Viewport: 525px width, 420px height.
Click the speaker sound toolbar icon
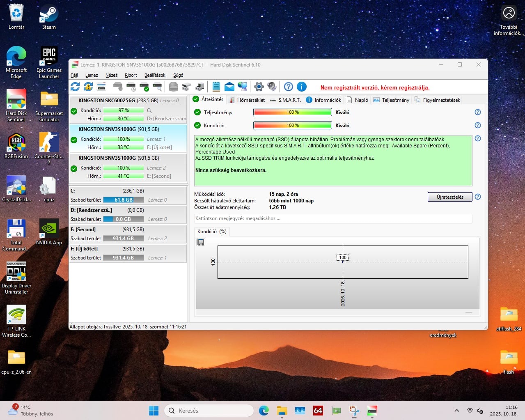pyautogui.click(x=272, y=87)
